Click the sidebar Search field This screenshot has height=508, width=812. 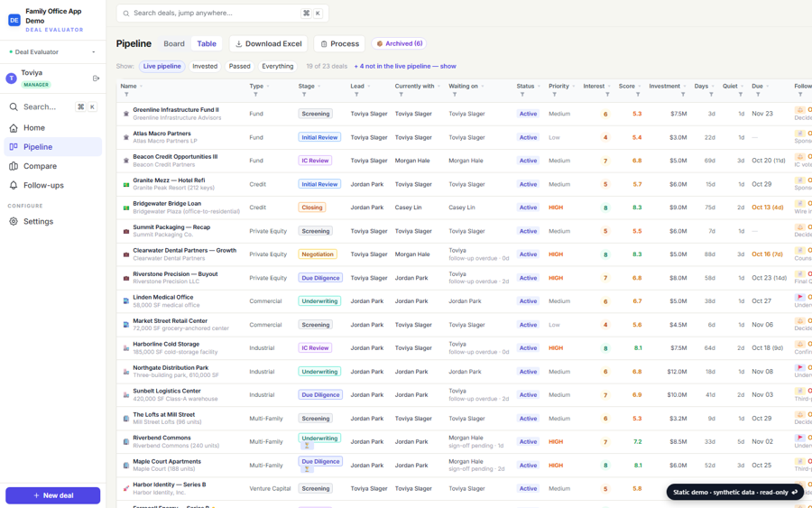(x=53, y=106)
